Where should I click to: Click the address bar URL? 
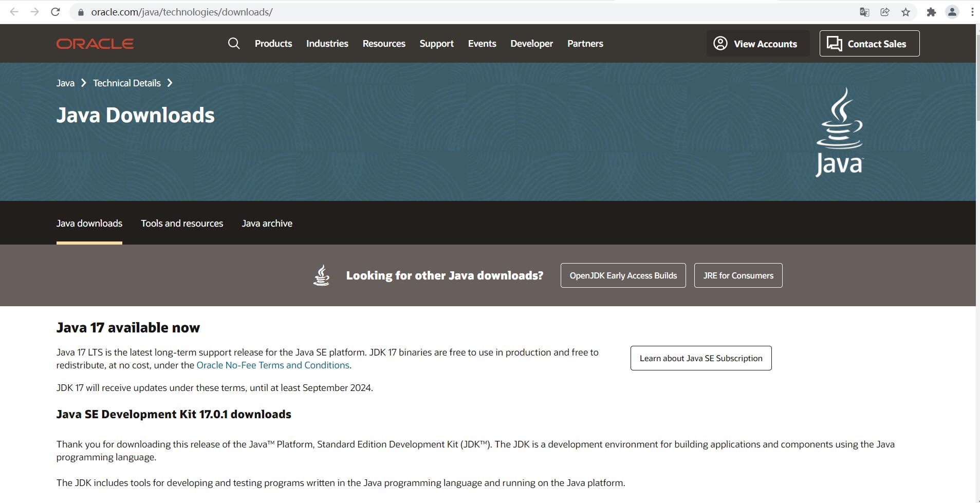182,12
